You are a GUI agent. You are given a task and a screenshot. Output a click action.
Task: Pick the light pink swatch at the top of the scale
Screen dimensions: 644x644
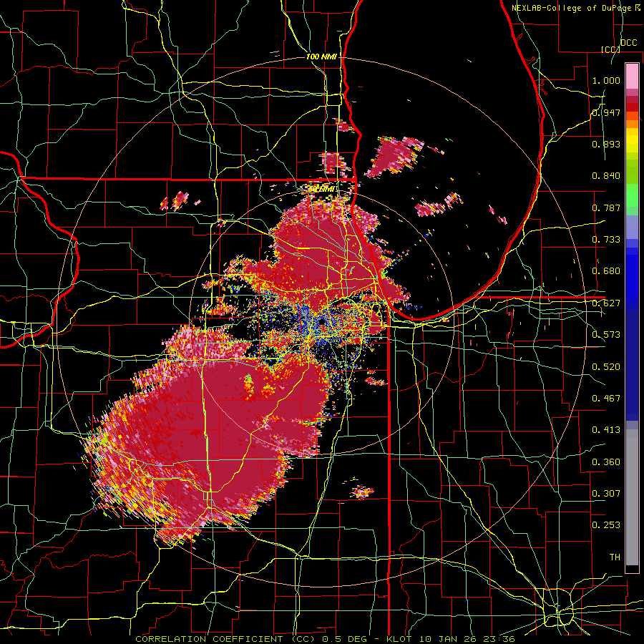[x=632, y=76]
